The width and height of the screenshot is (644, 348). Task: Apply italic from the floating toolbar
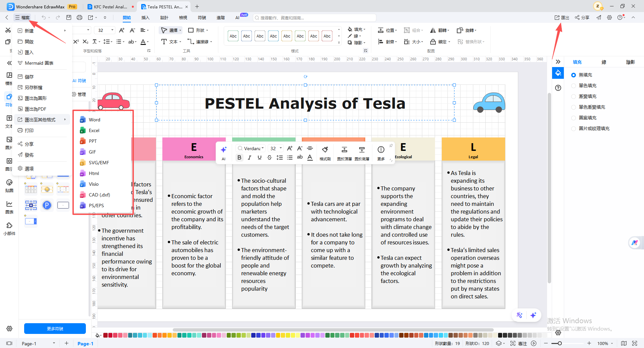pos(249,158)
